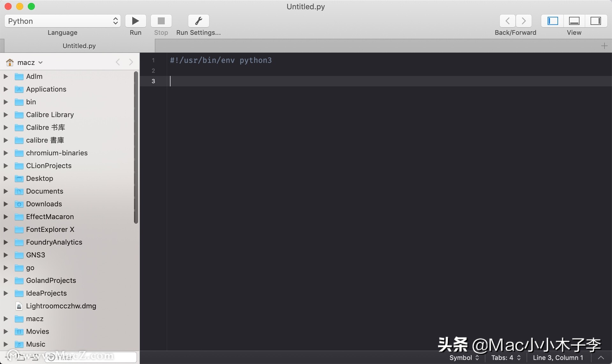Run the Python script with the play button
Viewport: 612px width, 364px height.
click(135, 21)
